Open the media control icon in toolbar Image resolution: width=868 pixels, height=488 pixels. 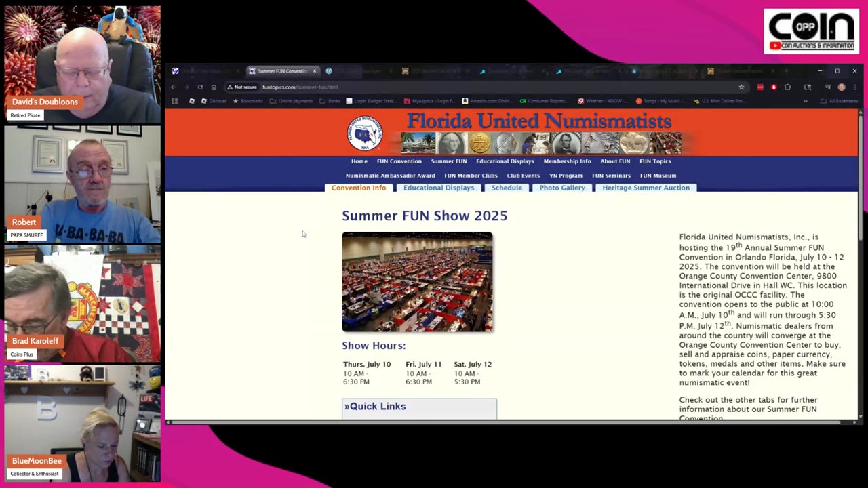coord(828,87)
